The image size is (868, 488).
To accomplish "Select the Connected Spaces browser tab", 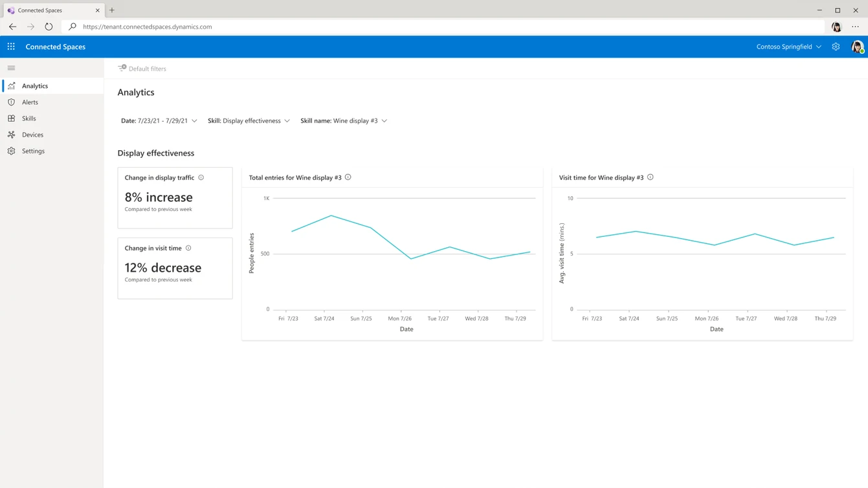I will click(54, 10).
